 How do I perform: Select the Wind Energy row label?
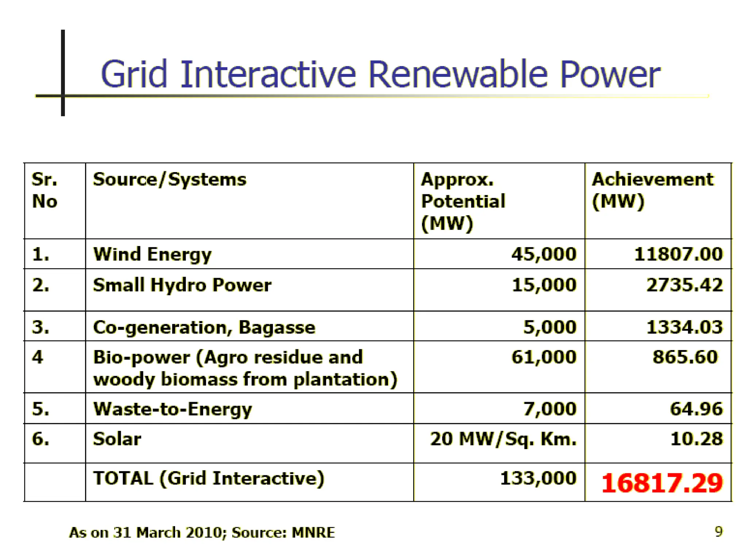pyautogui.click(x=152, y=254)
